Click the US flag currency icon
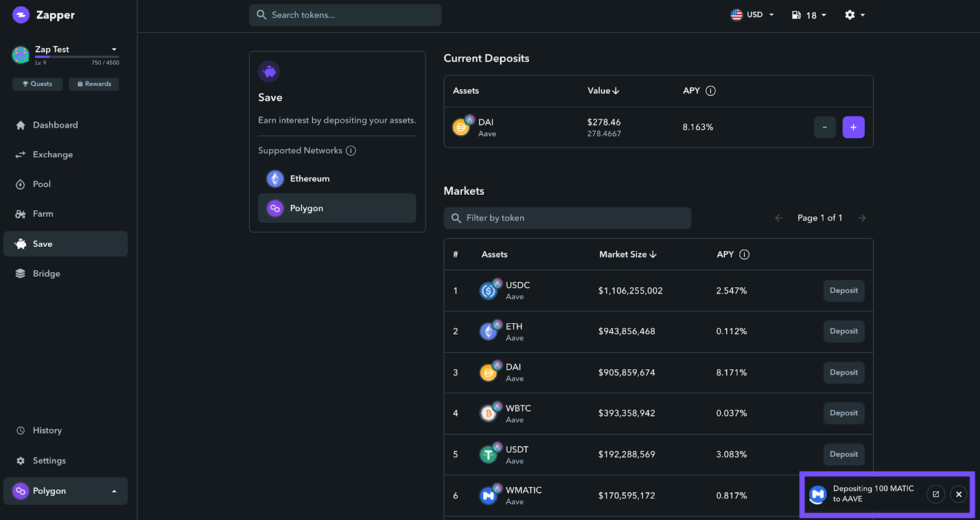Viewport: 980px width, 520px height. (x=736, y=15)
